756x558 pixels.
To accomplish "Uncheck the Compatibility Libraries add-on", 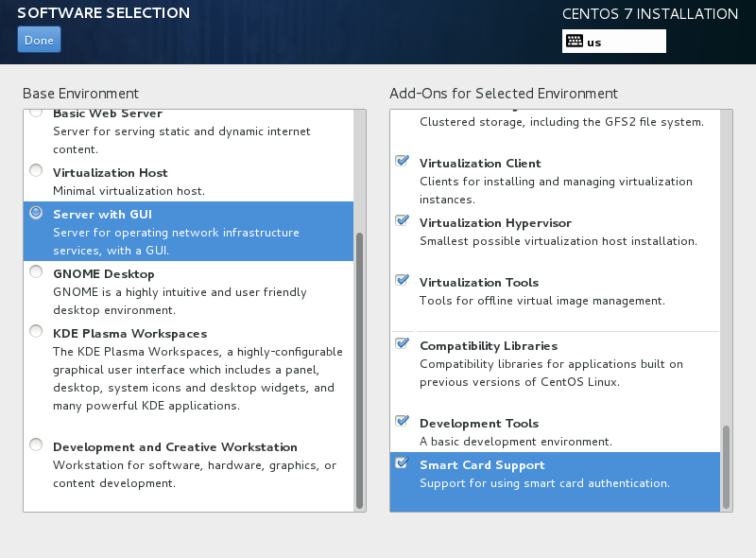I will click(x=402, y=344).
